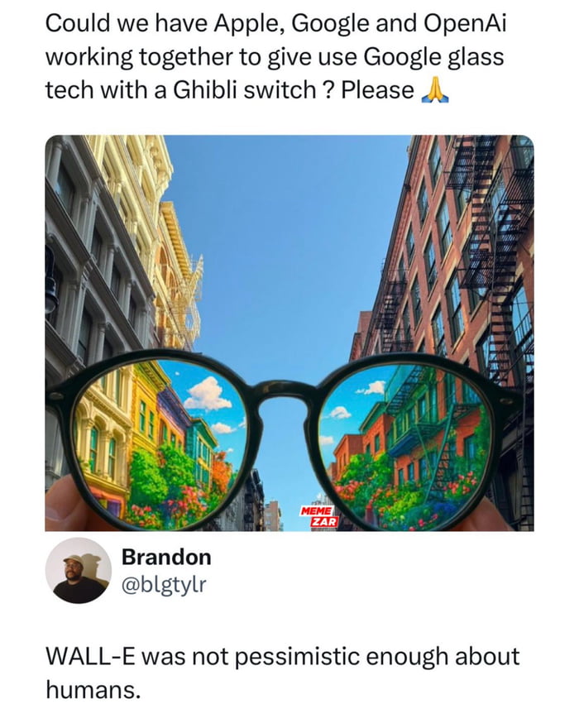Open the Brandon display name
Image resolution: width=579 pixels, height=728 pixels.
[x=166, y=557]
